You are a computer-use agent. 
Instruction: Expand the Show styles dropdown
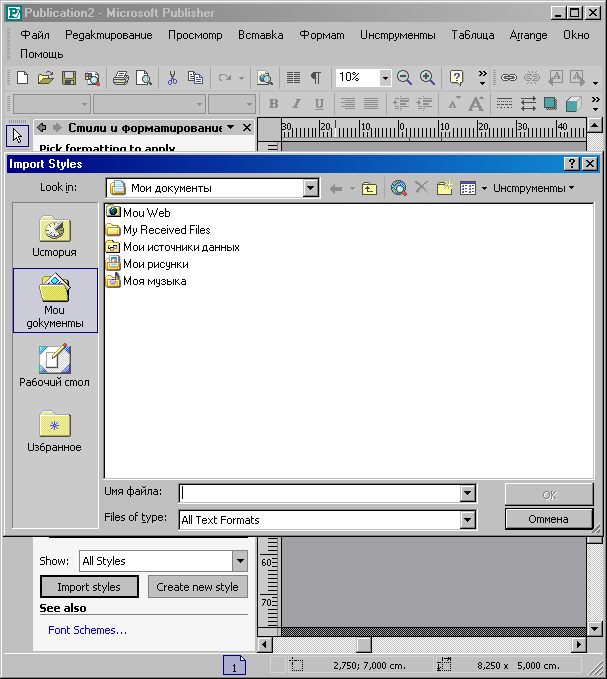tap(240, 561)
